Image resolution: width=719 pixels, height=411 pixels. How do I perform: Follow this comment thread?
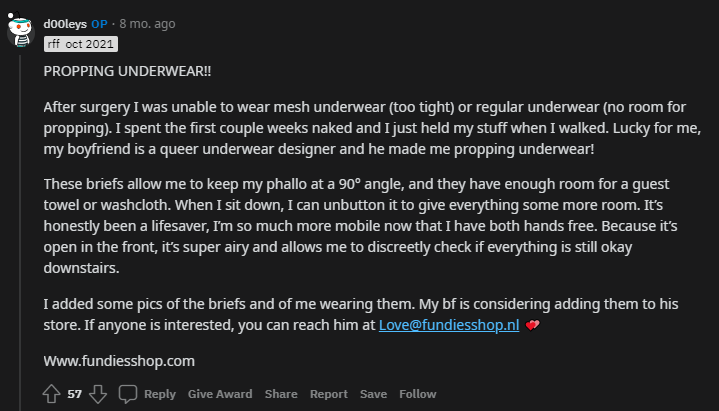click(418, 394)
